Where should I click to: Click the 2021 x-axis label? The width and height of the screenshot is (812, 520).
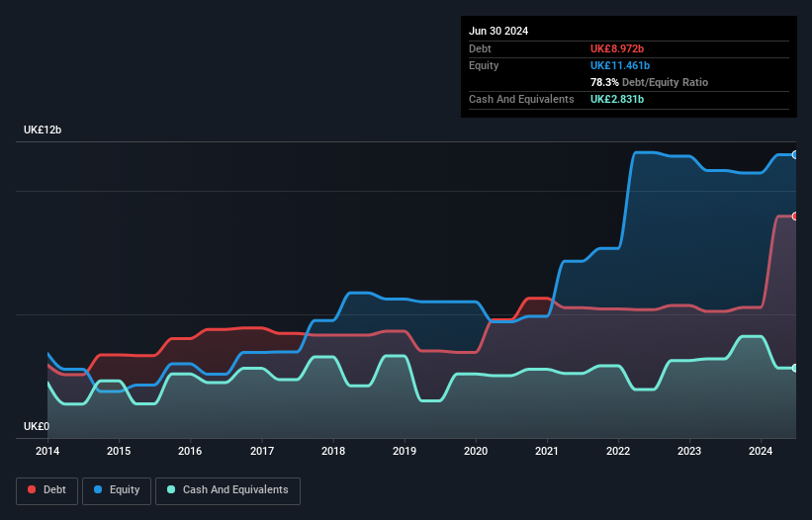[x=547, y=451]
